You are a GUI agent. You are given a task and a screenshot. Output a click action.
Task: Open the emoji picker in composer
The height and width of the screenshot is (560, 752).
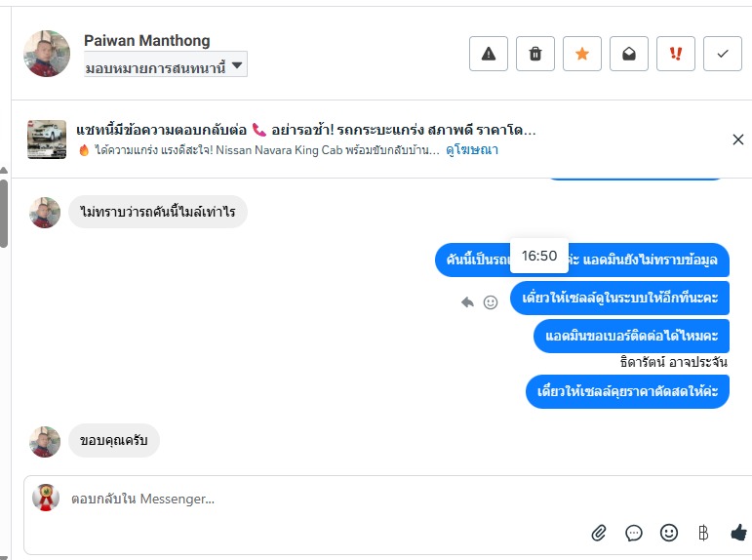[669, 533]
